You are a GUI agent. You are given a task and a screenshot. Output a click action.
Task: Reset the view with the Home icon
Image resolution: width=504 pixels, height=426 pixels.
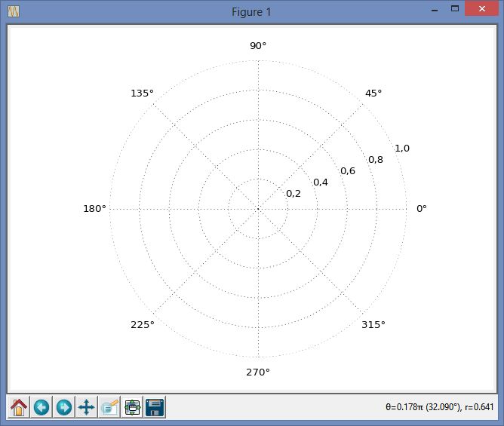[19, 407]
